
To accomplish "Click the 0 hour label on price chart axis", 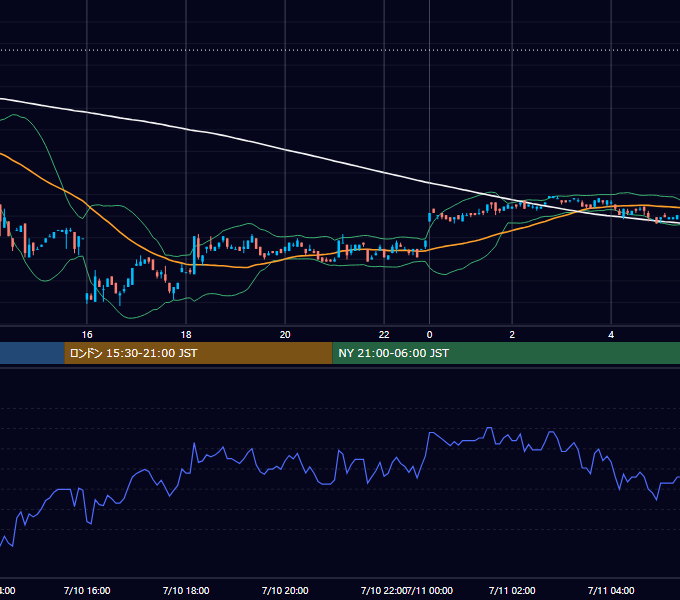I will (x=429, y=335).
